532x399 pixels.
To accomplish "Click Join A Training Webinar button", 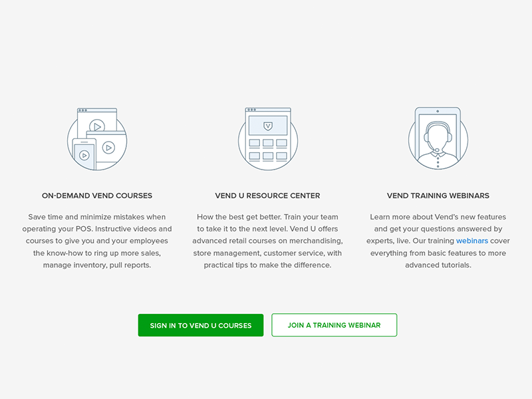I will click(x=334, y=325).
